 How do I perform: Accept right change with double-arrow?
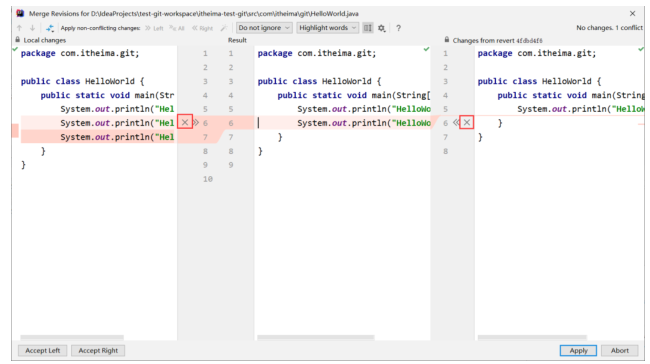coord(456,123)
